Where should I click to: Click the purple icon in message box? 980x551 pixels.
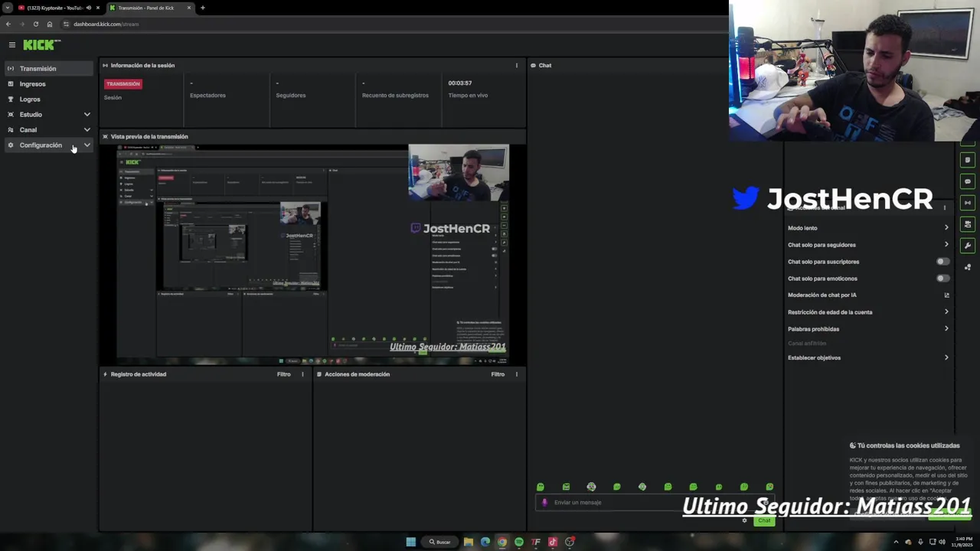544,503
